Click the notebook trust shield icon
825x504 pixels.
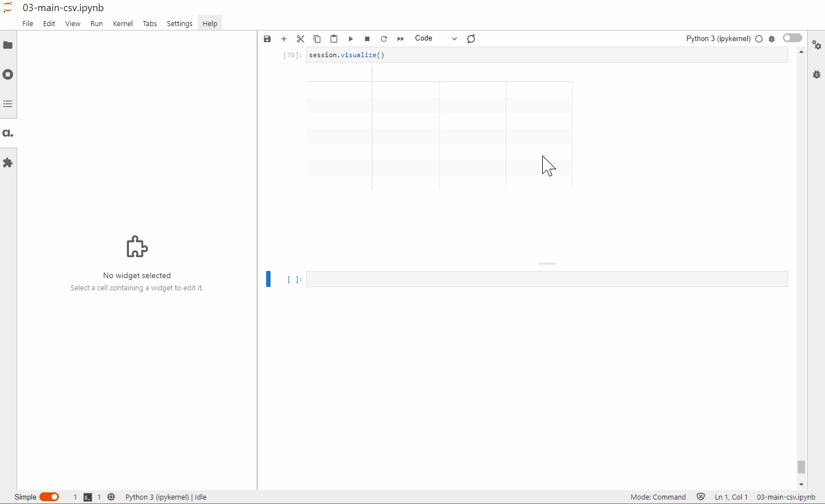701,497
